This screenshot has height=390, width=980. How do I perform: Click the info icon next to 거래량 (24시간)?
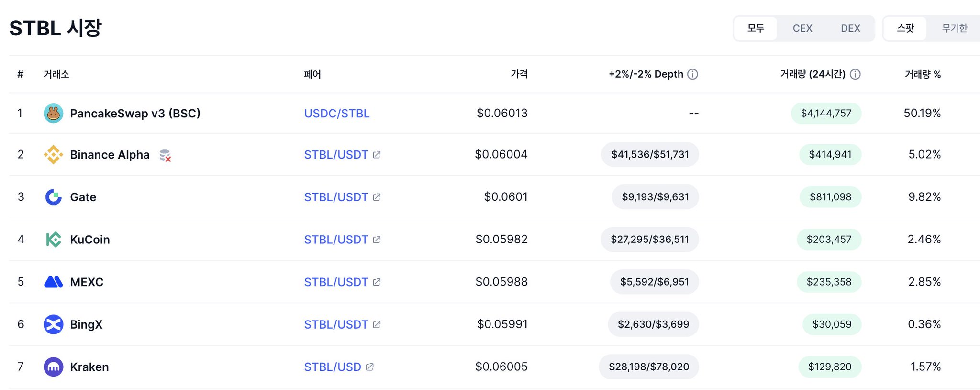[x=855, y=74]
